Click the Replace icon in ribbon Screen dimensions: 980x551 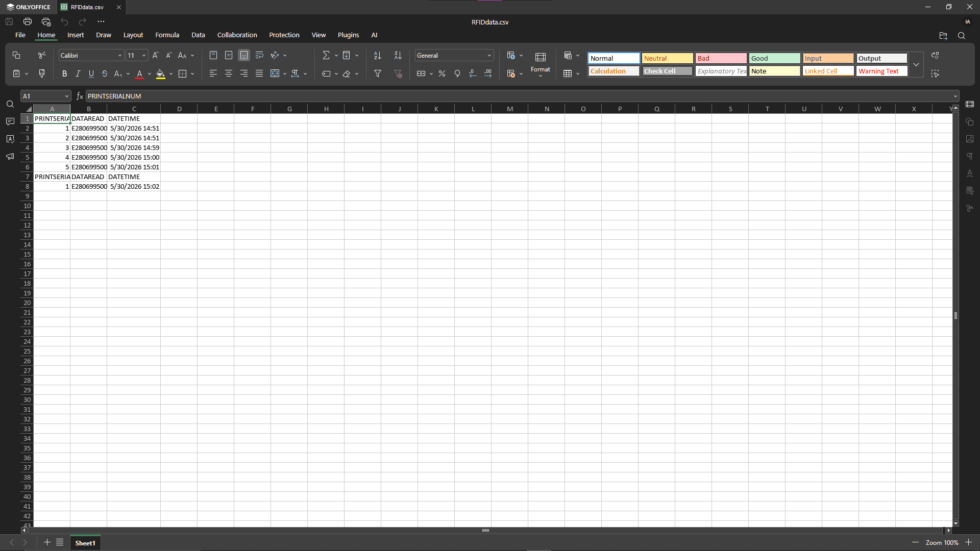pyautogui.click(x=935, y=55)
